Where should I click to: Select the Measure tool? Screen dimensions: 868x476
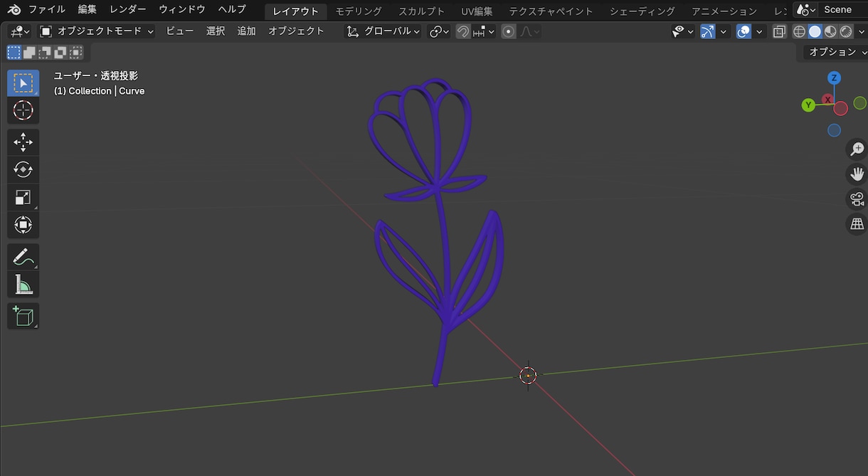[x=23, y=285]
